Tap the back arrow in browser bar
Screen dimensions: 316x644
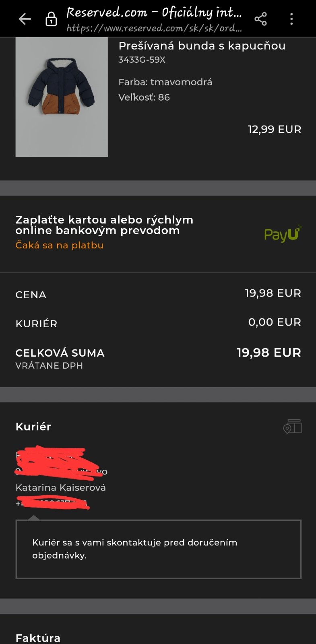point(25,19)
